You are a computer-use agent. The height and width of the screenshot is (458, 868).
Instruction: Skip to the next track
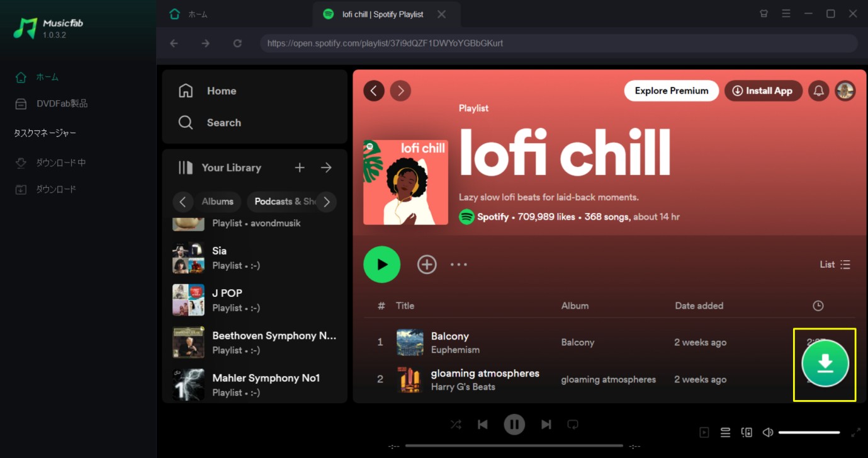pyautogui.click(x=546, y=425)
